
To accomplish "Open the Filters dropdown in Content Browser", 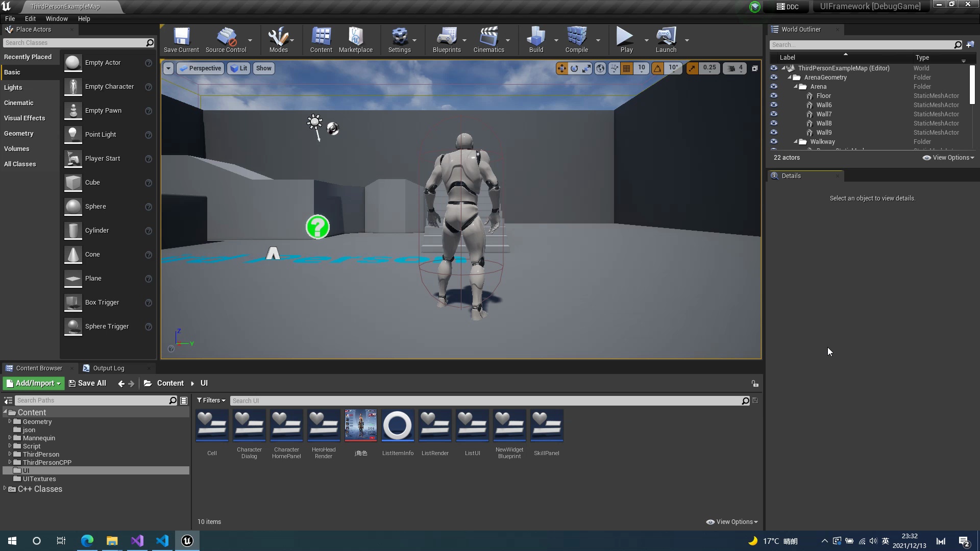I will pos(211,400).
